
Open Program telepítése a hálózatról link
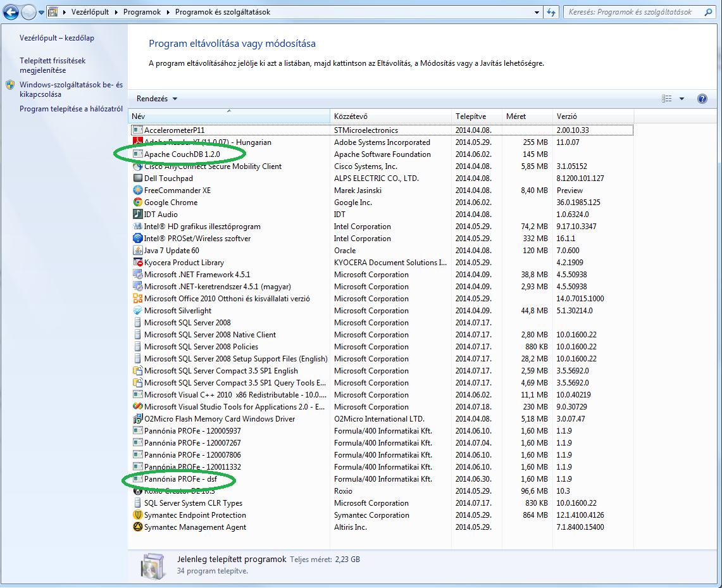71,109
